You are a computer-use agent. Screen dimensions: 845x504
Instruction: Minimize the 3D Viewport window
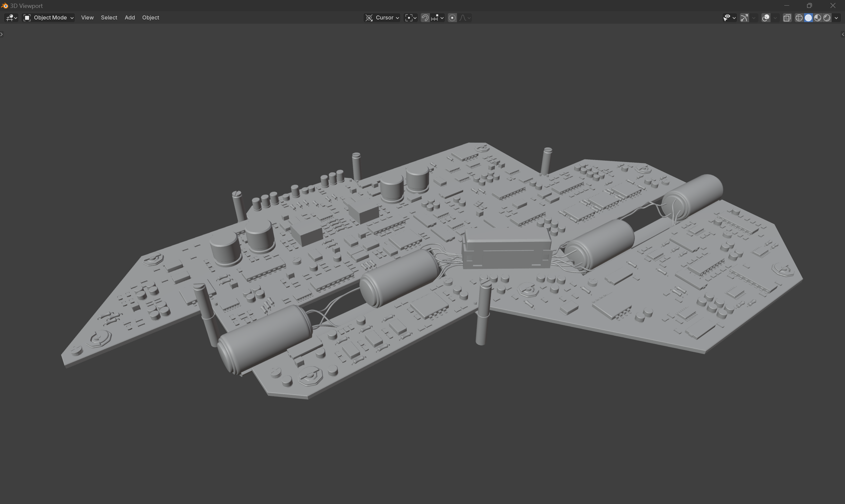tap(787, 5)
